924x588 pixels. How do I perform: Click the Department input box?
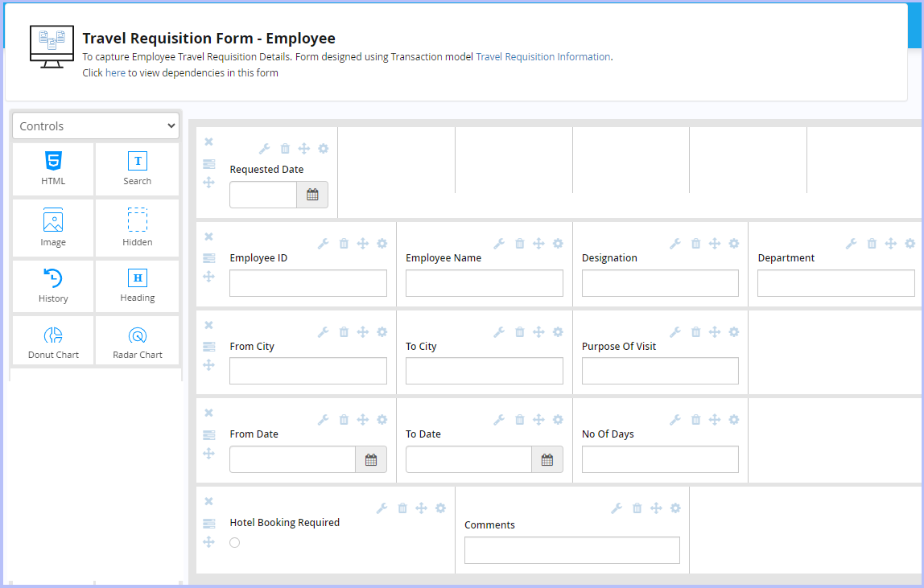(x=836, y=283)
